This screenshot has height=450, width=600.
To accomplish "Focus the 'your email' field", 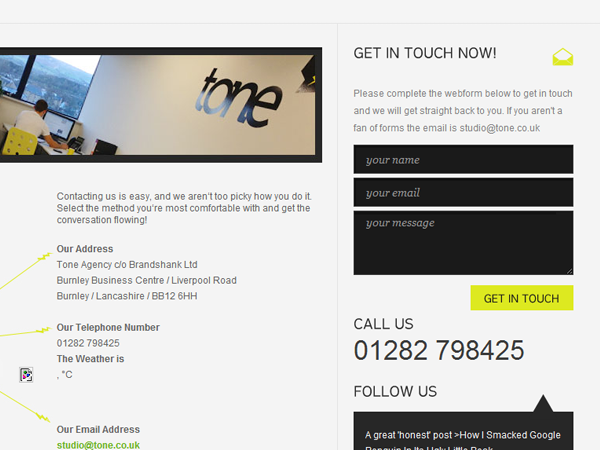I will click(x=463, y=192).
